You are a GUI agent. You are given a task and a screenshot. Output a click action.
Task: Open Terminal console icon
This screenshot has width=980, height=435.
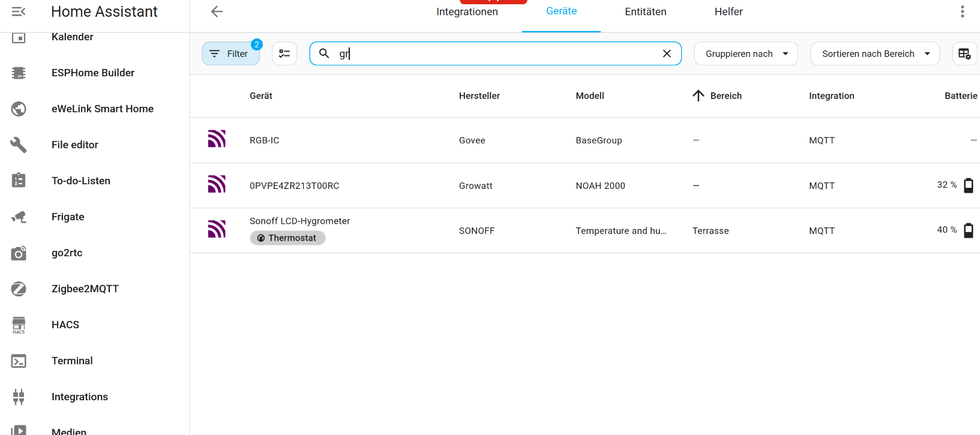(19, 361)
